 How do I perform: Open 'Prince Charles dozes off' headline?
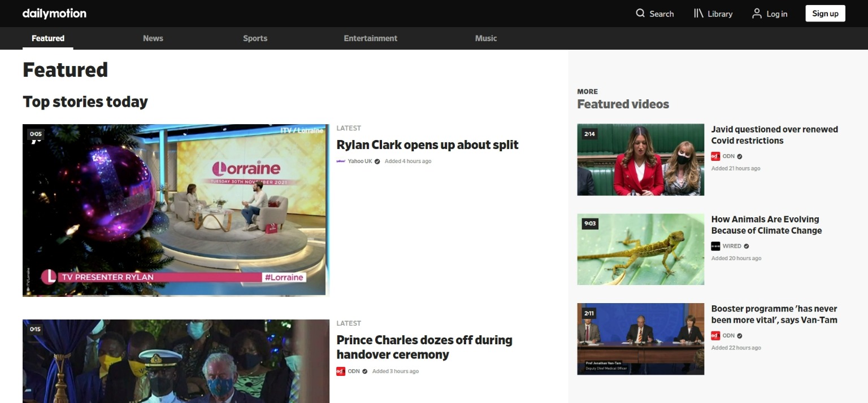click(x=424, y=347)
